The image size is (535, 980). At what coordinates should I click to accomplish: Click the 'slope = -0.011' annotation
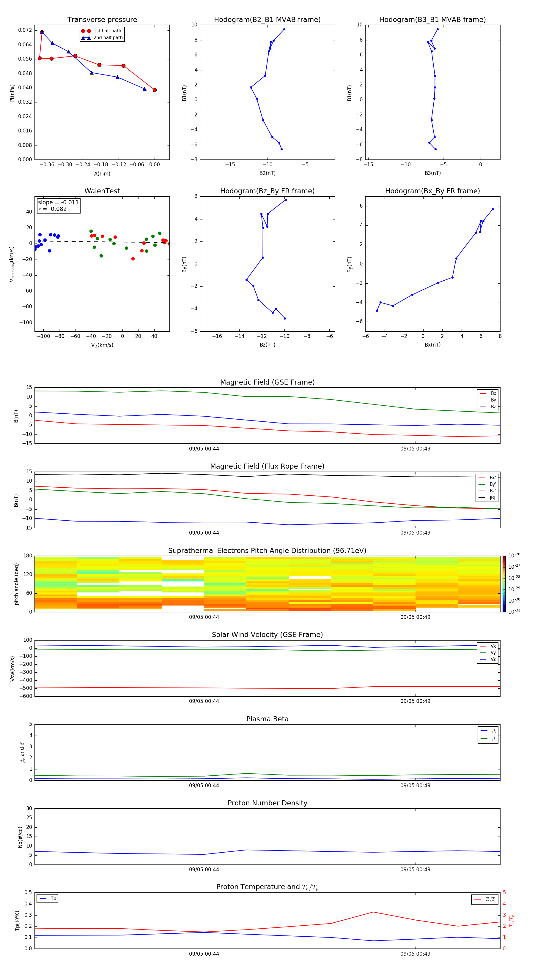pos(58,203)
